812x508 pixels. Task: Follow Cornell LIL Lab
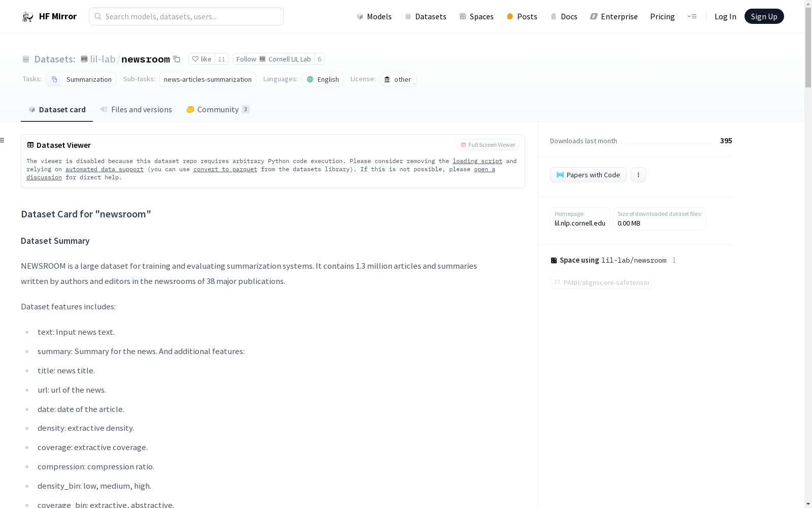click(x=274, y=59)
